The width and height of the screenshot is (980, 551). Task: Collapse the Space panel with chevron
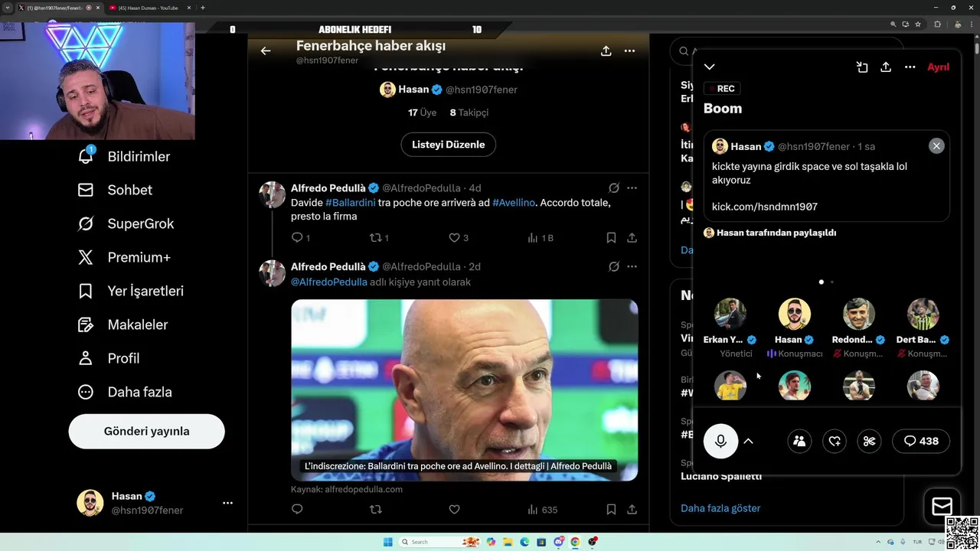(710, 67)
